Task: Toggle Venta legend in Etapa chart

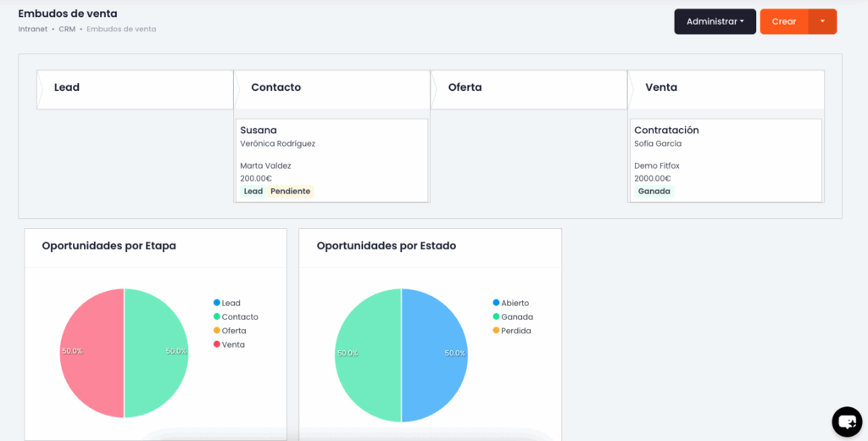Action: 229,344
